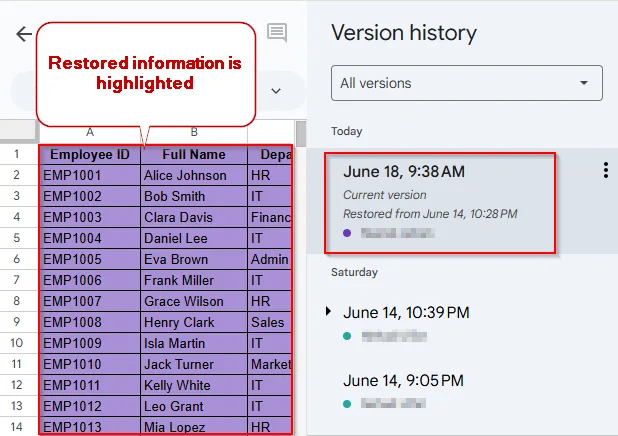Click the purple editor dot under June 18
The image size is (618, 436).
point(347,233)
